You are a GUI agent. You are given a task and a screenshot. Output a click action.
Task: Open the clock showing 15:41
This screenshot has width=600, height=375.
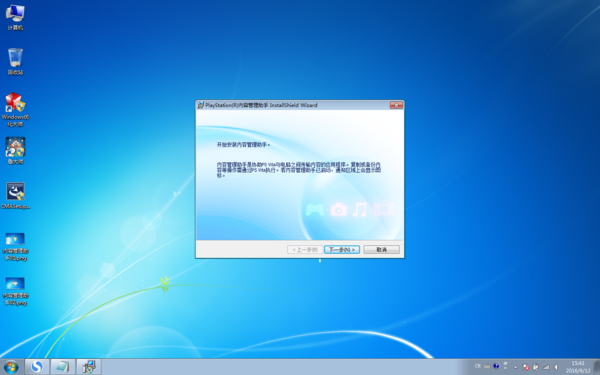(x=578, y=367)
